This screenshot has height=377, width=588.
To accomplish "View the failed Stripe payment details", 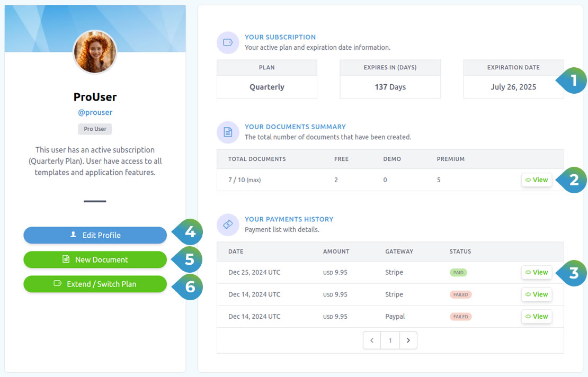I will (x=537, y=294).
